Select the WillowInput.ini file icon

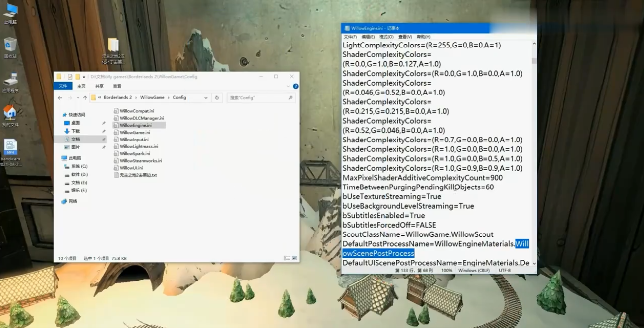tap(116, 140)
